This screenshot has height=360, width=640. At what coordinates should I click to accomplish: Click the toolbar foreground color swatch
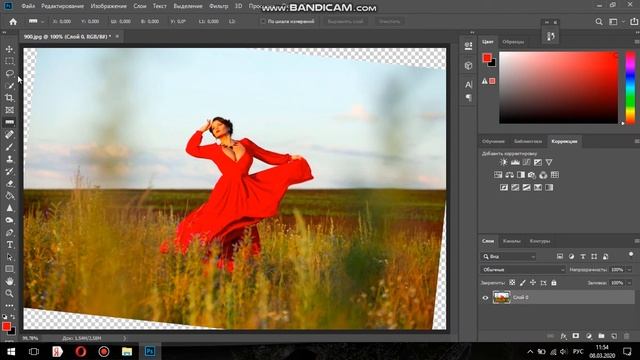point(6,326)
